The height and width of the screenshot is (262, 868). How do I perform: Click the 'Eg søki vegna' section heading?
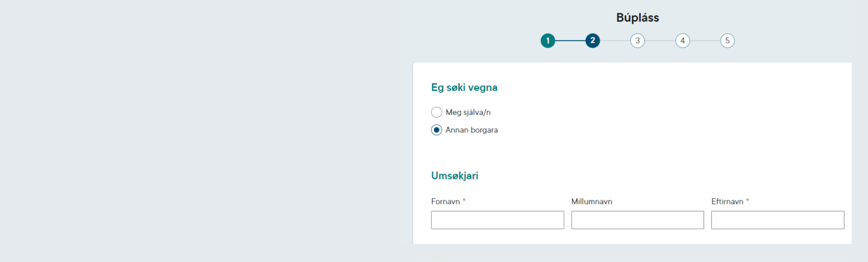(x=464, y=87)
